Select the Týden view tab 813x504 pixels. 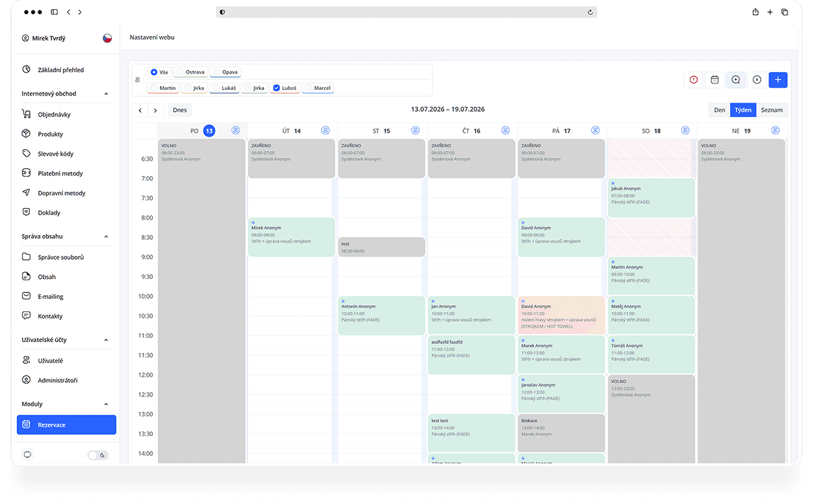tap(743, 110)
